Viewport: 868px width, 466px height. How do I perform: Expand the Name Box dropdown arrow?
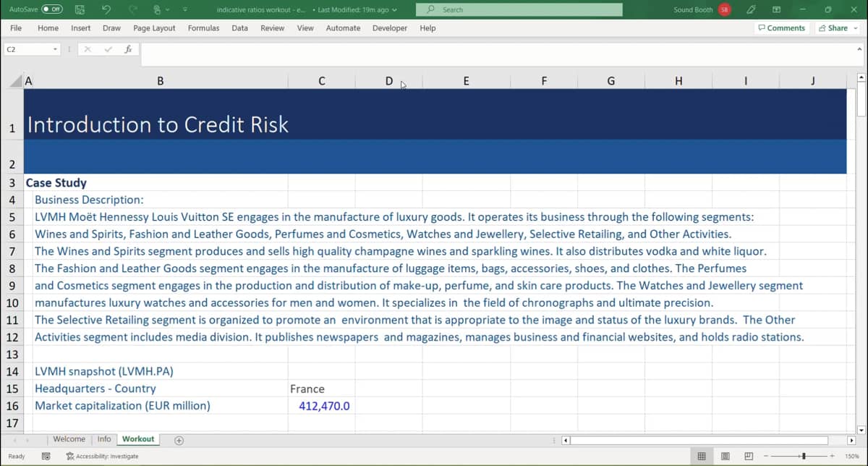coord(56,49)
